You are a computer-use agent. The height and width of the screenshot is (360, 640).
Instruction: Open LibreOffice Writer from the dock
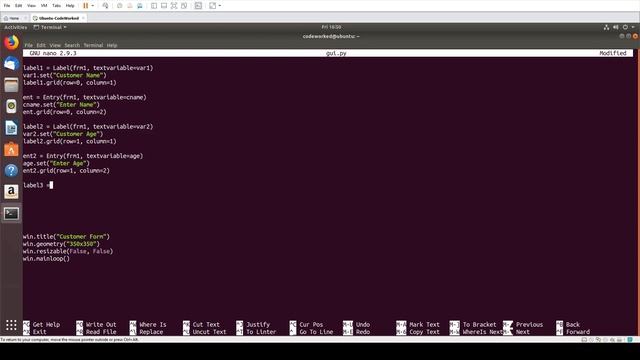11,128
